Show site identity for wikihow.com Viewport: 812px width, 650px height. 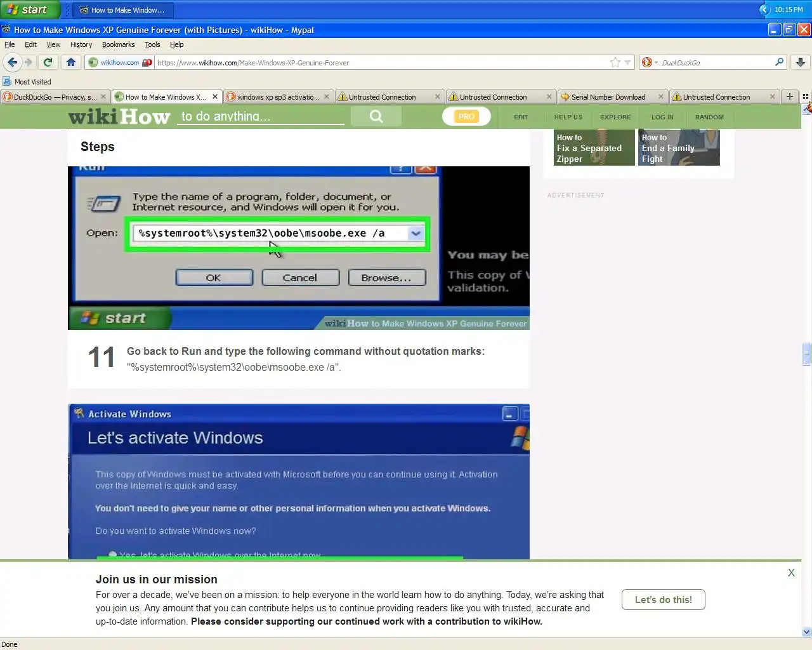[114, 62]
